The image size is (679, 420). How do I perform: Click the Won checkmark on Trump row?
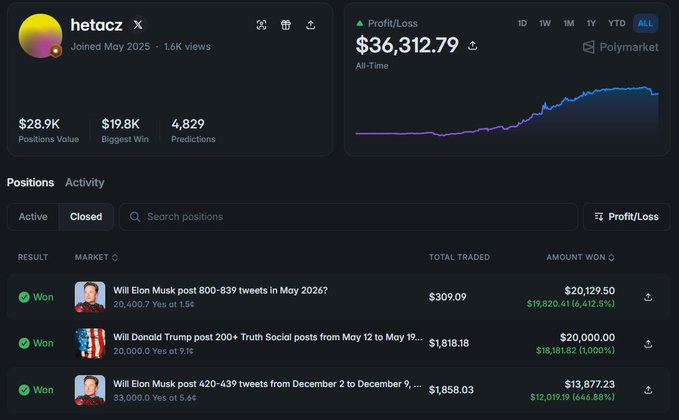click(24, 343)
